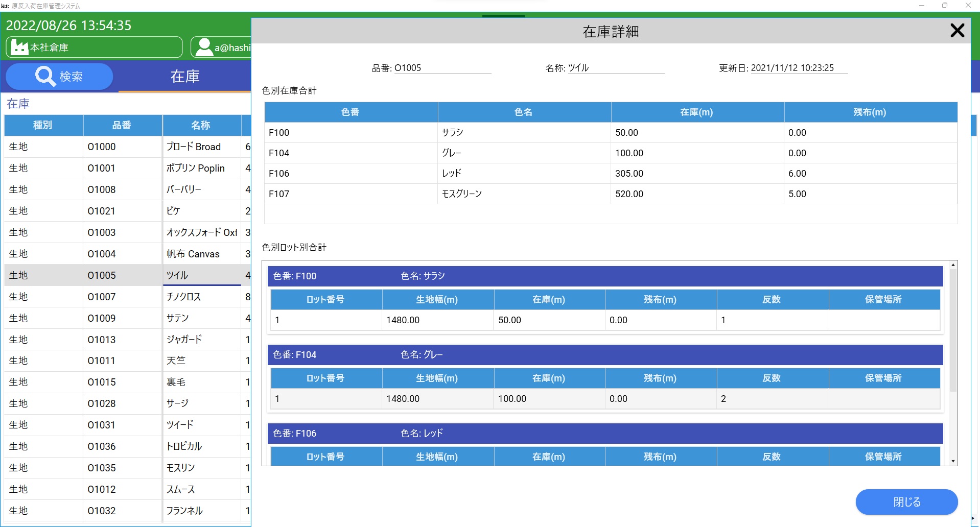Click 生地幅(m) header under F104 group
Image resolution: width=980 pixels, height=527 pixels.
438,378
